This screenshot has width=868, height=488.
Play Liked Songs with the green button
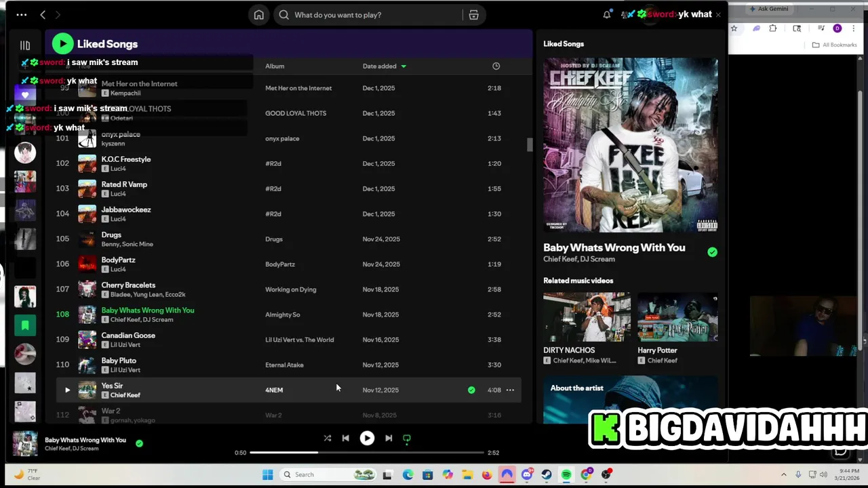pos(63,44)
